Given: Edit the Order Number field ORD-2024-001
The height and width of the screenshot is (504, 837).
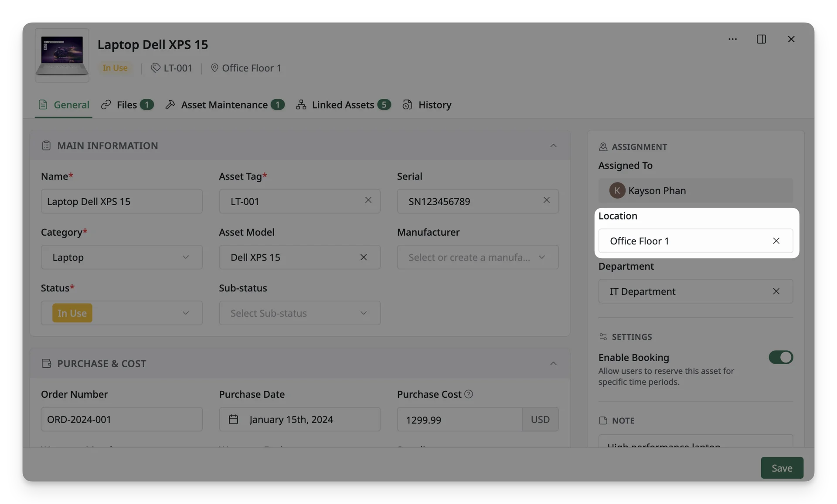Looking at the screenshot, I should (122, 419).
